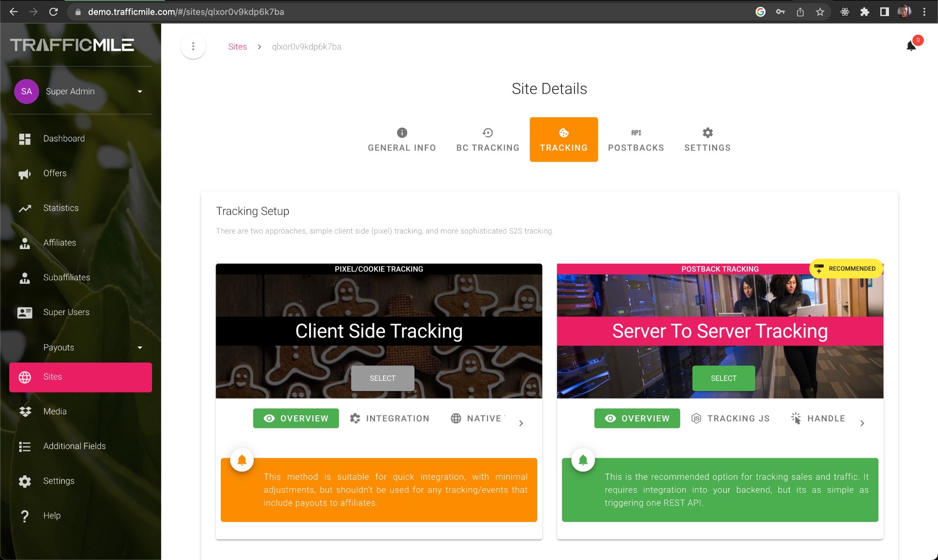
Task: Switch to the General Info tab
Action: tap(401, 139)
